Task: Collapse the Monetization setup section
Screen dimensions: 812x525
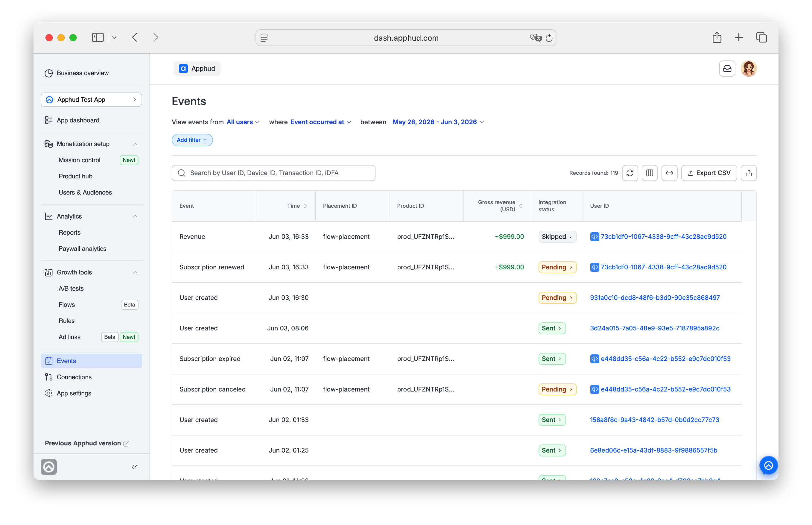Action: tap(135, 144)
